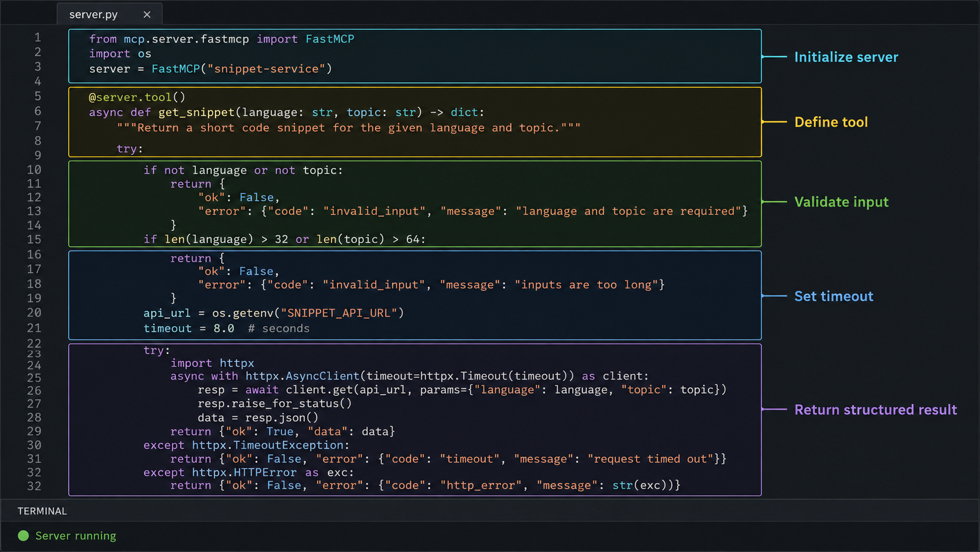Image resolution: width=980 pixels, height=552 pixels.
Task: Click the "language and topic are required" error line
Action: coord(473,211)
